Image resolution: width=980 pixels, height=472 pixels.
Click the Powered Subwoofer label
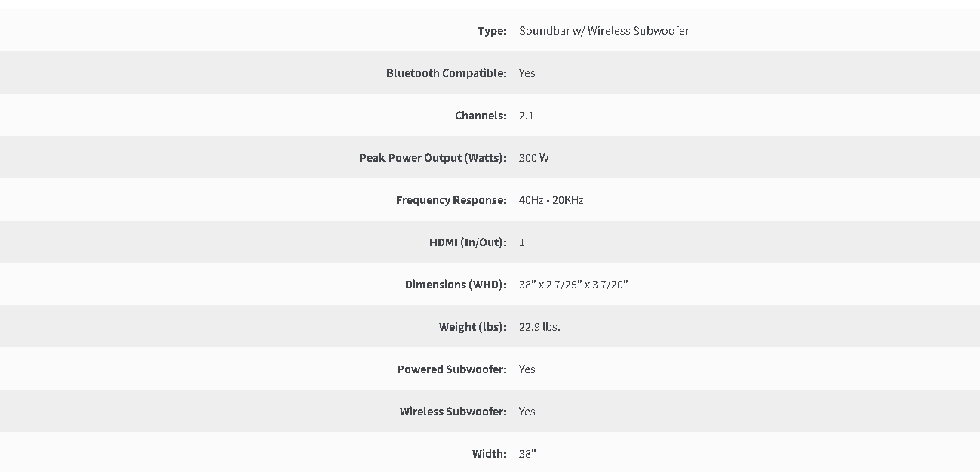click(452, 369)
